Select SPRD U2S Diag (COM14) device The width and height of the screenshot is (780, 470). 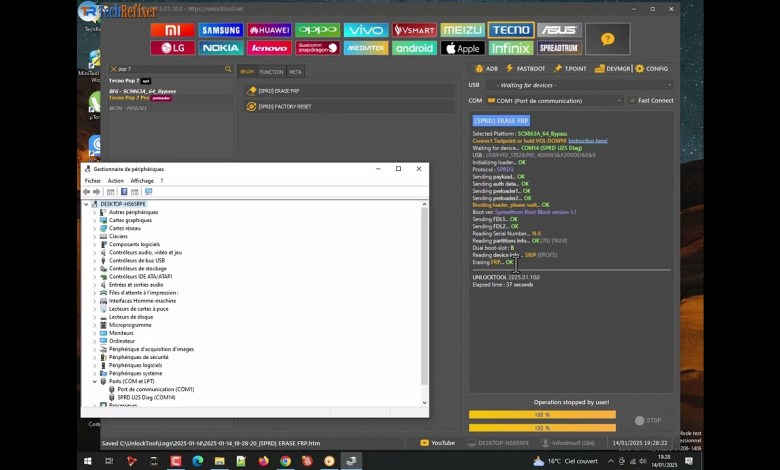tap(146, 397)
